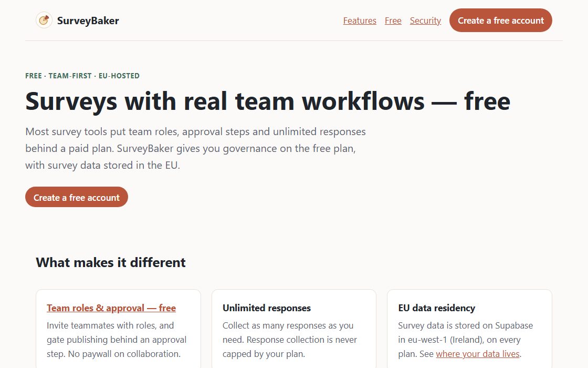
Task: Jump to the Security nav link
Action: (425, 21)
